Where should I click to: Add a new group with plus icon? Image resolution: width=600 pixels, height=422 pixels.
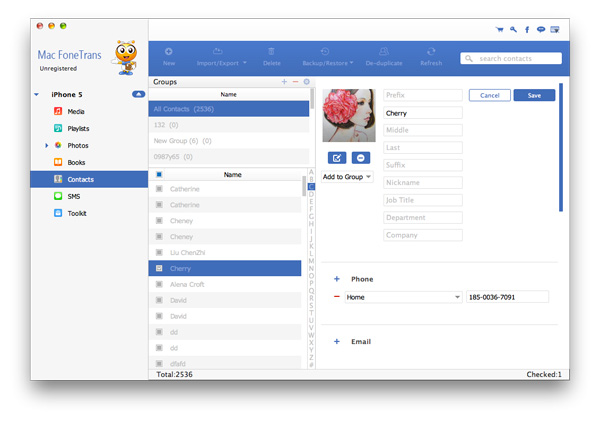284,81
